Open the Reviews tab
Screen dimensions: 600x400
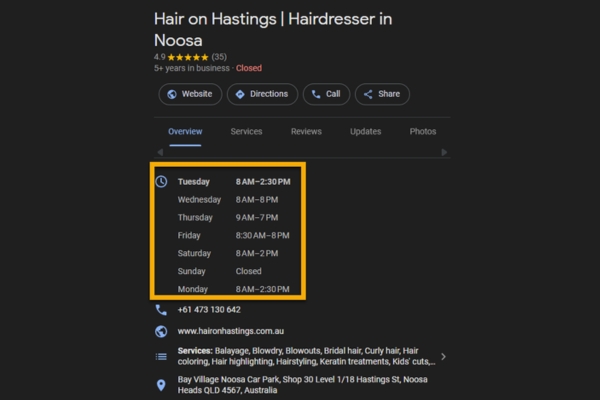pos(306,132)
